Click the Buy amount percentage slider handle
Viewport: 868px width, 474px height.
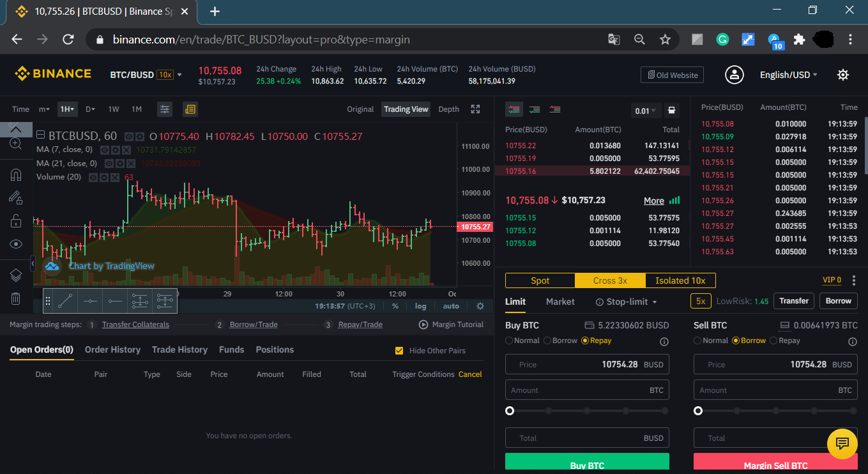click(x=510, y=411)
